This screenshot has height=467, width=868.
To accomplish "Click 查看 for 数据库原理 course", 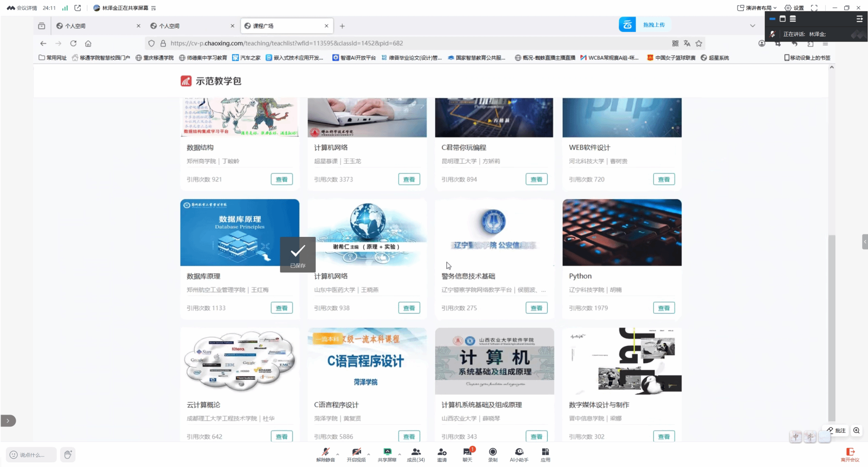I will click(x=281, y=308).
